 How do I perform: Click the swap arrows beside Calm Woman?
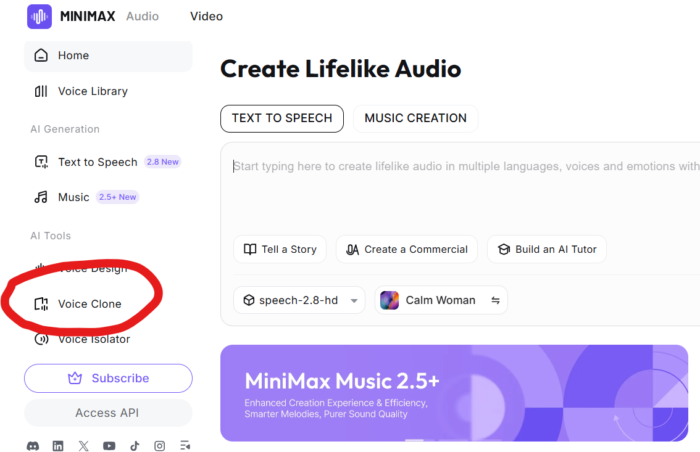click(495, 300)
